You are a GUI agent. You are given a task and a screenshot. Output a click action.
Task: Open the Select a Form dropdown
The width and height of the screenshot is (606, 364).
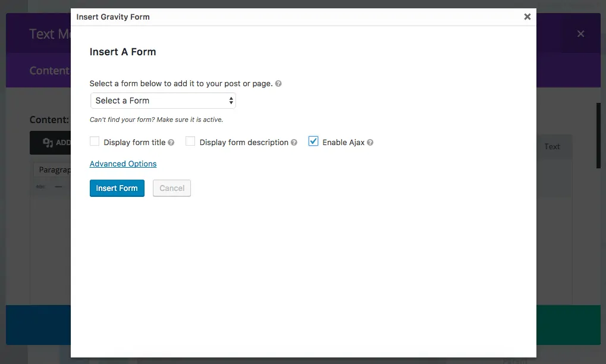163,101
